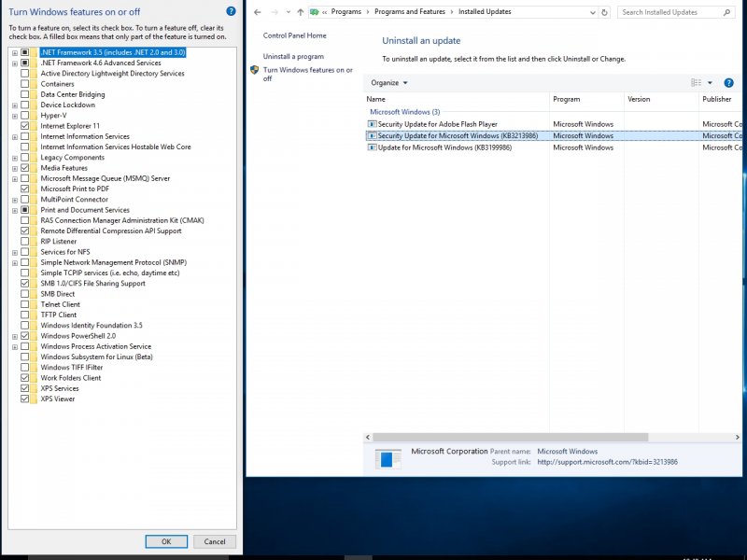Enable Containers feature checkbox
Viewport: 747px width, 560px height.
(25, 84)
